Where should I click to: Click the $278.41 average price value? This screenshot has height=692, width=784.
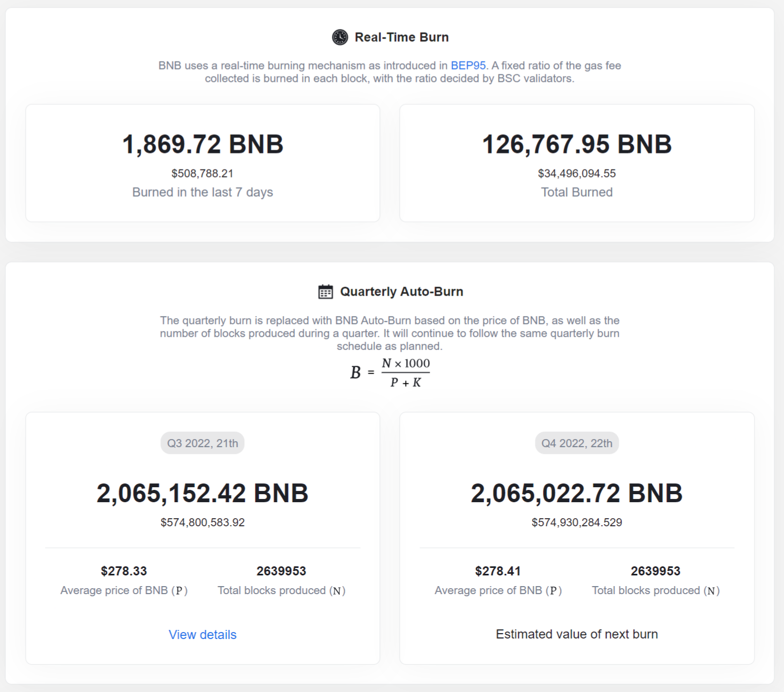point(498,571)
